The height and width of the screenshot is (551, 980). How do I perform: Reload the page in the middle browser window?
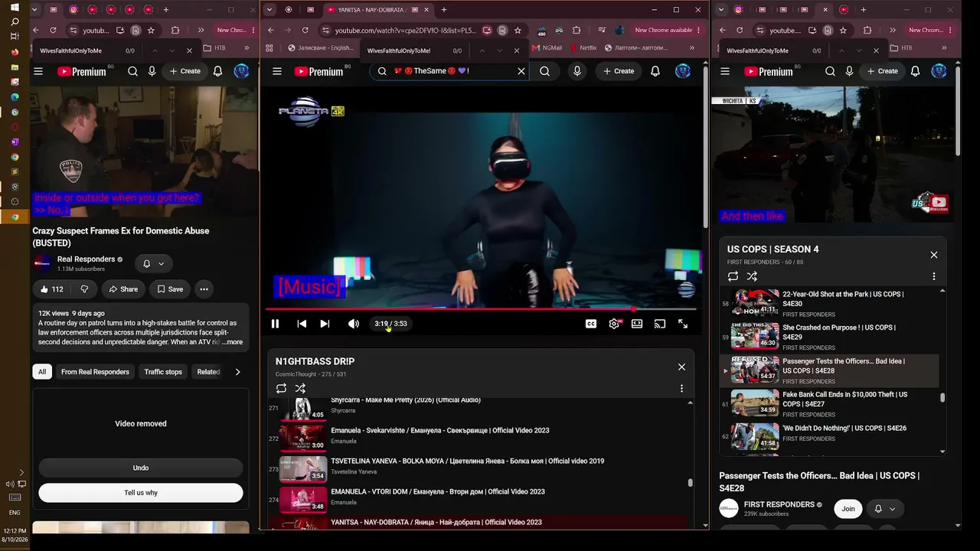tap(305, 31)
